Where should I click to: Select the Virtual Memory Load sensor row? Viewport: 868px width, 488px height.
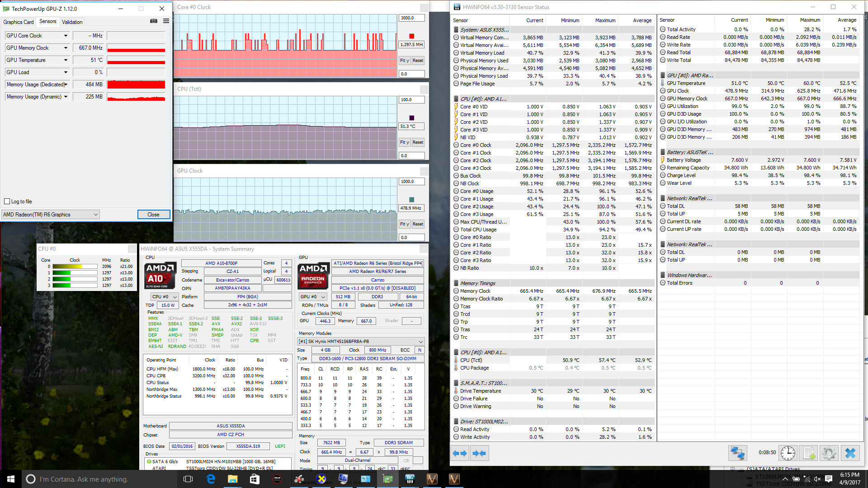pyautogui.click(x=553, y=53)
